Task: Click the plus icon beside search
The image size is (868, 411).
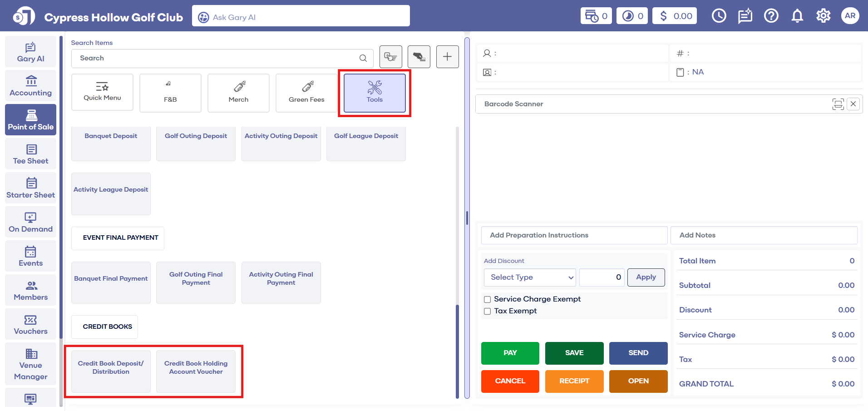Action: coord(447,57)
